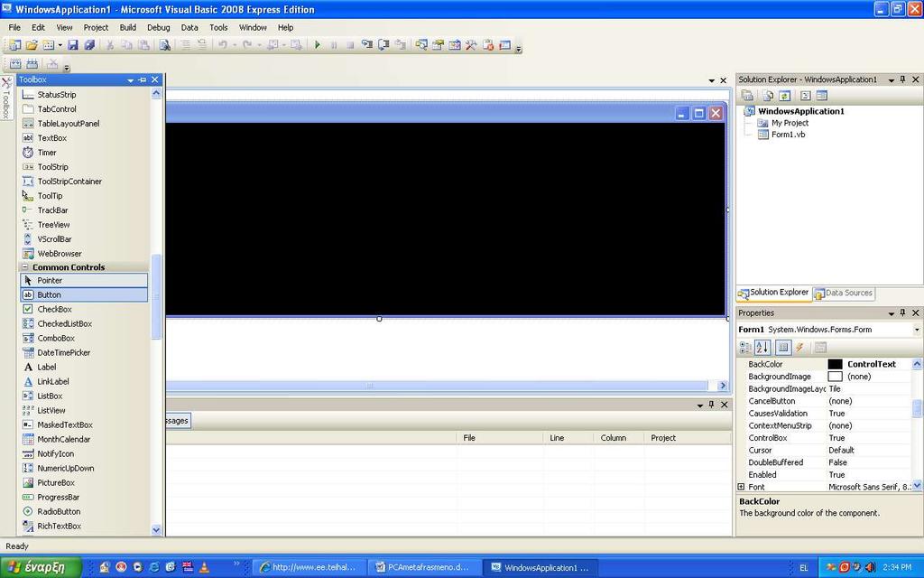Screen dimensions: 924x578
Task: Collapse the Common Controls toolbox group
Action: 25,267
